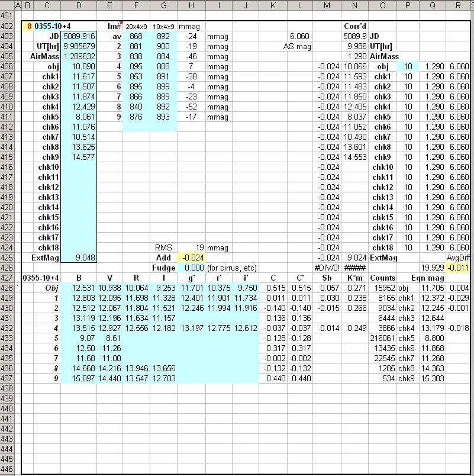Select the chk5 value 8.061

point(79,117)
